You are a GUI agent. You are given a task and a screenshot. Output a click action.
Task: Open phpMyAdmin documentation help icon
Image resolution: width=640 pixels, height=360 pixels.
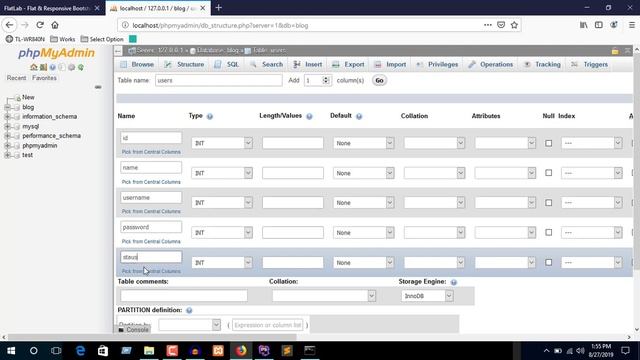pyautogui.click(x=53, y=67)
